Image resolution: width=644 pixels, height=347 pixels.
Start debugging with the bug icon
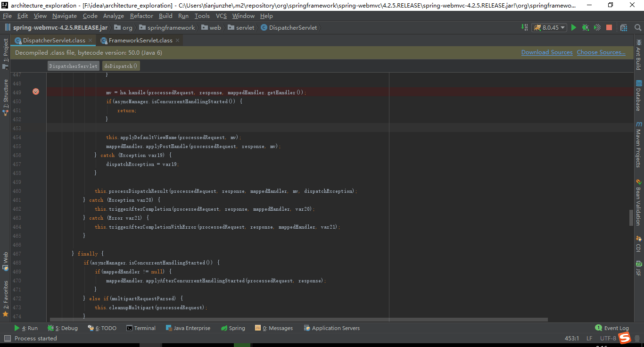click(x=585, y=28)
